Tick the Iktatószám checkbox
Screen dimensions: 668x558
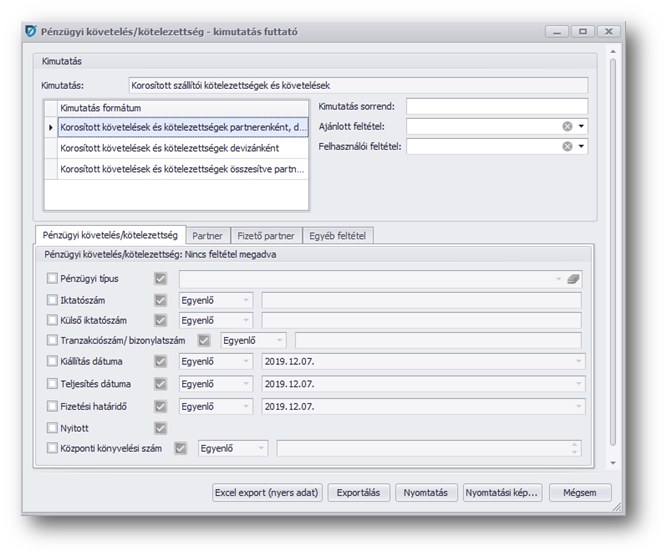53,300
